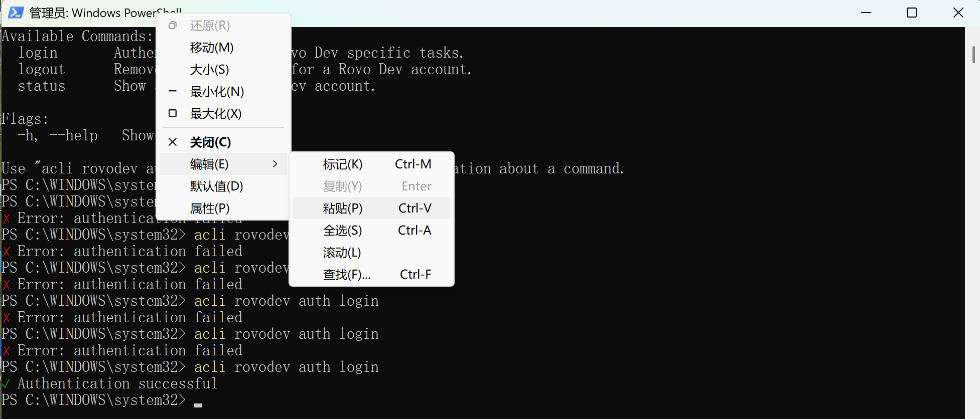Click the blinking cursor at the PowerShell prompt
This screenshot has width=980, height=419.
click(x=198, y=405)
